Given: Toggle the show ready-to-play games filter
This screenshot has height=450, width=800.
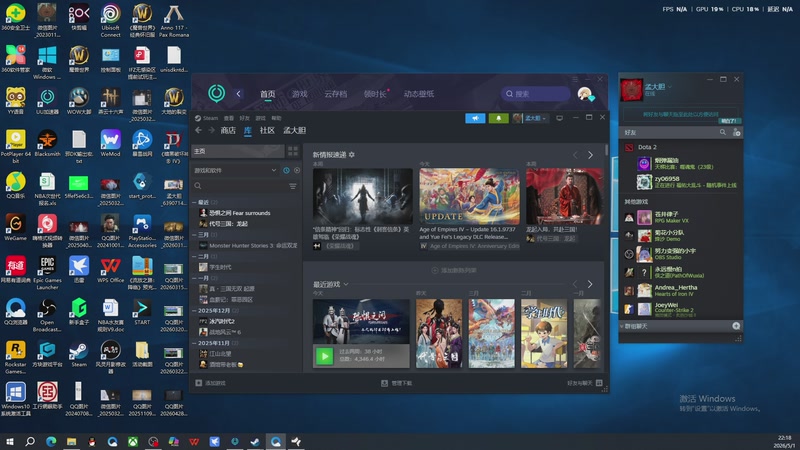Looking at the screenshot, I should (297, 170).
